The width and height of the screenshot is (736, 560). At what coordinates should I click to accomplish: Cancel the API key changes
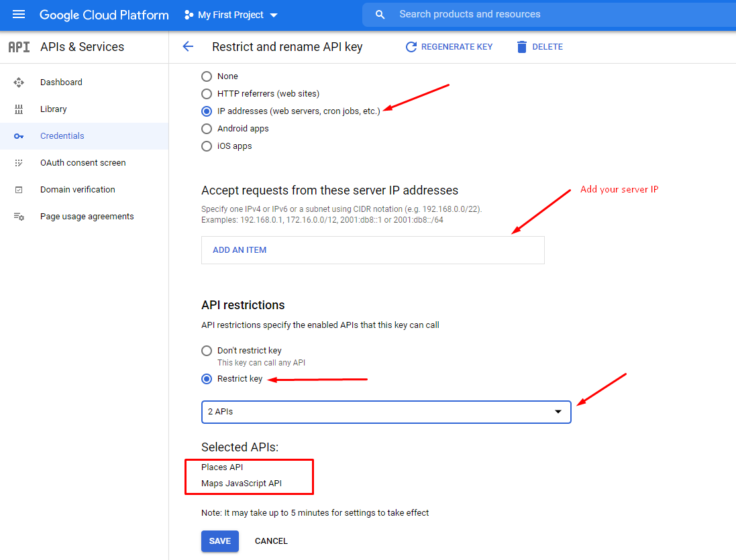[271, 541]
